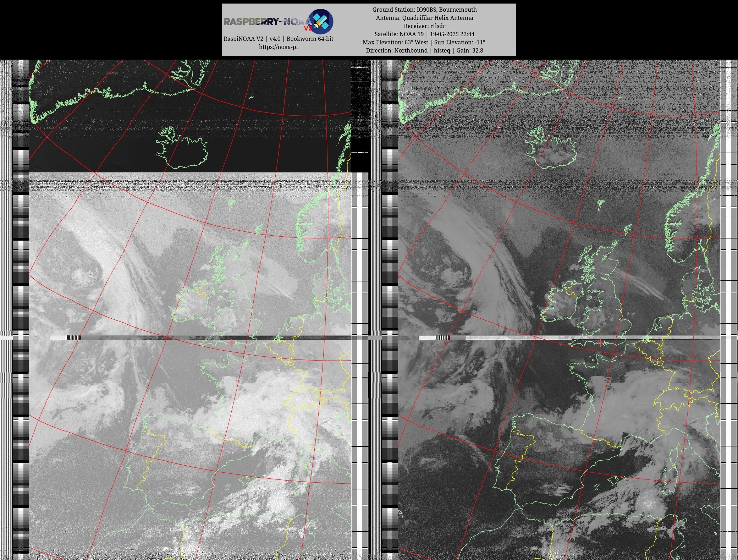Click Iceland outline in the right channel image

point(551,148)
